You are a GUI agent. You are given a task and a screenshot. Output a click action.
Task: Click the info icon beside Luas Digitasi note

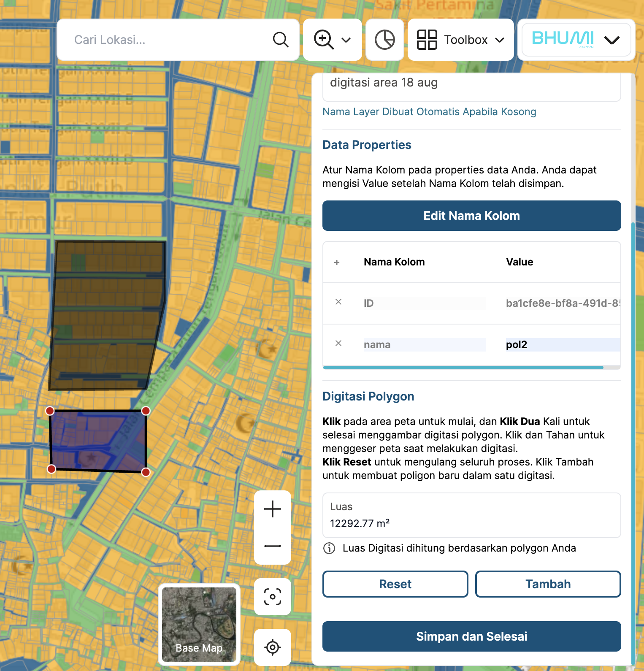pyautogui.click(x=329, y=548)
